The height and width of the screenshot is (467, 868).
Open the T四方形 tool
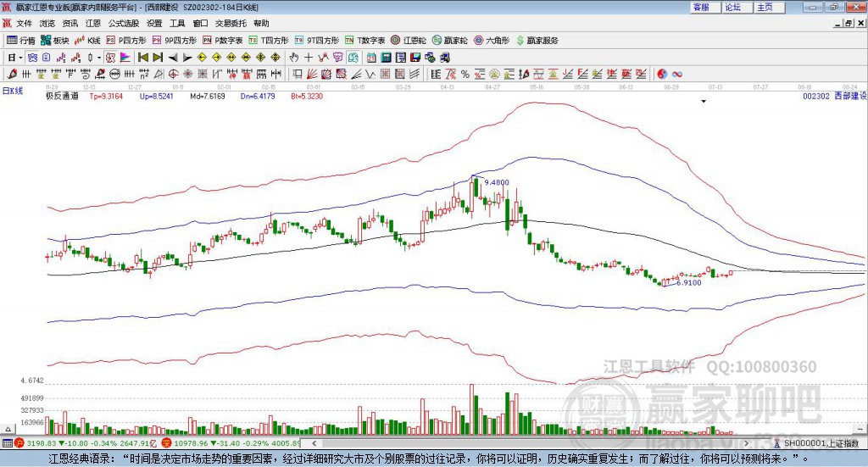click(269, 41)
